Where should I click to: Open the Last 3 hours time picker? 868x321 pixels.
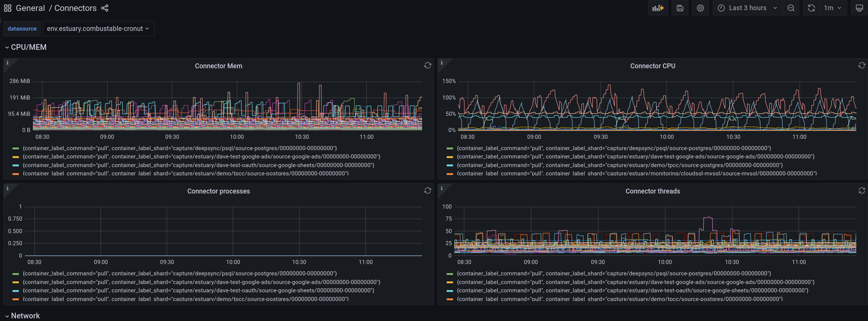pyautogui.click(x=748, y=8)
